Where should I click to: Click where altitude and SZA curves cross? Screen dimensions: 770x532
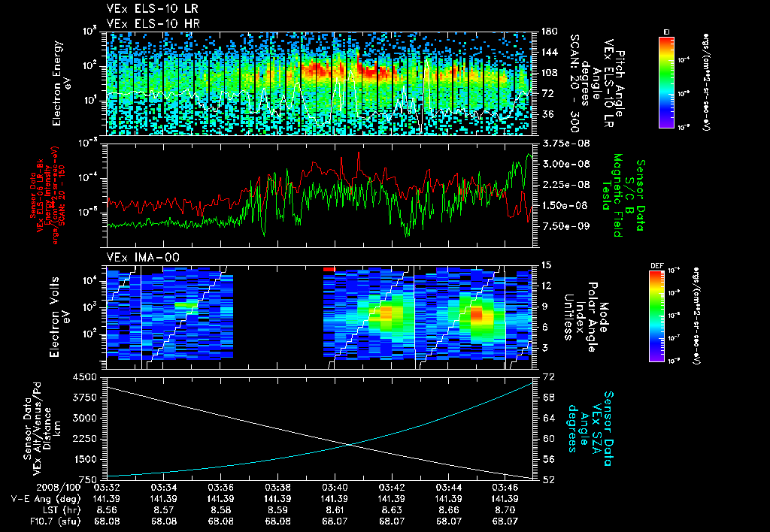350,445
